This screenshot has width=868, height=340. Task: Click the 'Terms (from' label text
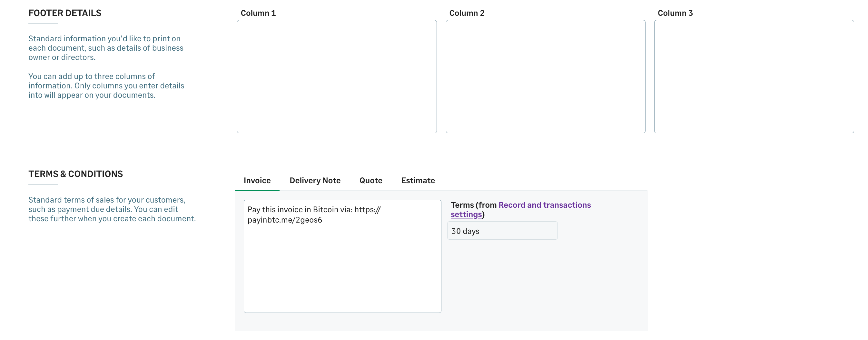click(473, 205)
